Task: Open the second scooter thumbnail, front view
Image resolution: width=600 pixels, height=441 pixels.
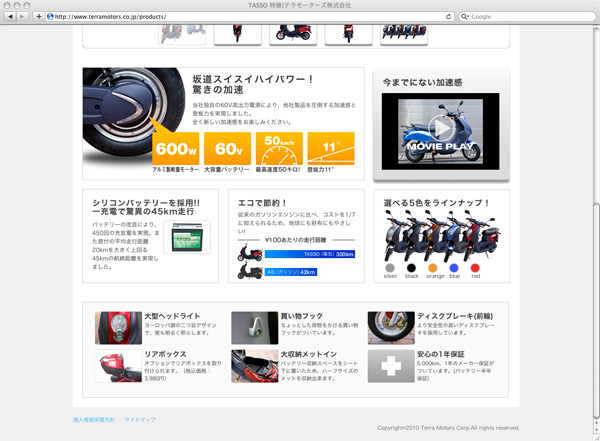Action: pyautogui.click(x=238, y=34)
